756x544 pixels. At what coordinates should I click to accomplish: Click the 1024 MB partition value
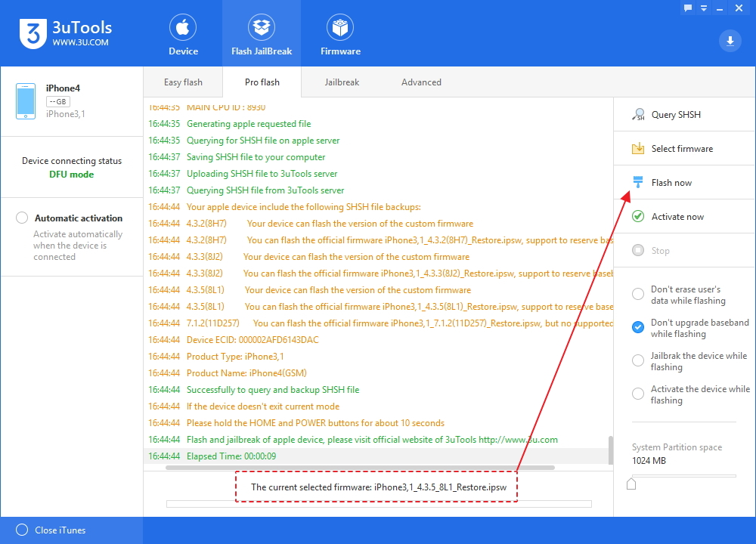(649, 461)
